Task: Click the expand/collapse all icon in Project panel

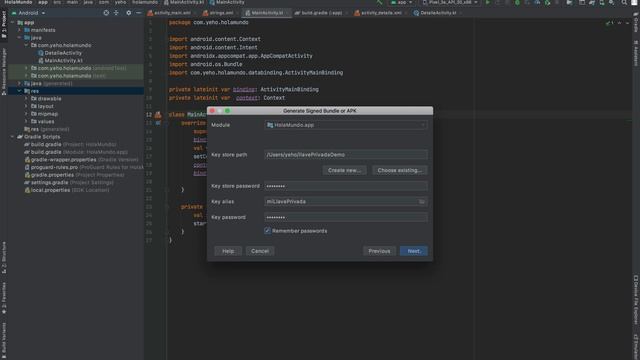Action: (116, 13)
